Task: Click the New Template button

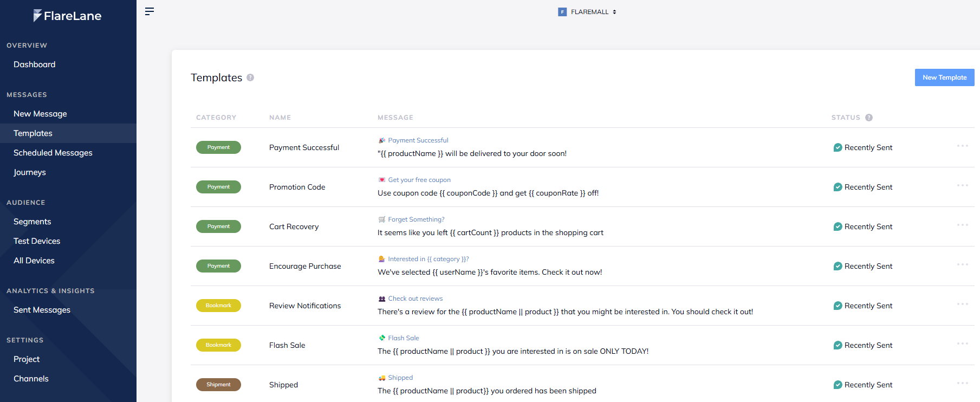Action: [x=944, y=77]
